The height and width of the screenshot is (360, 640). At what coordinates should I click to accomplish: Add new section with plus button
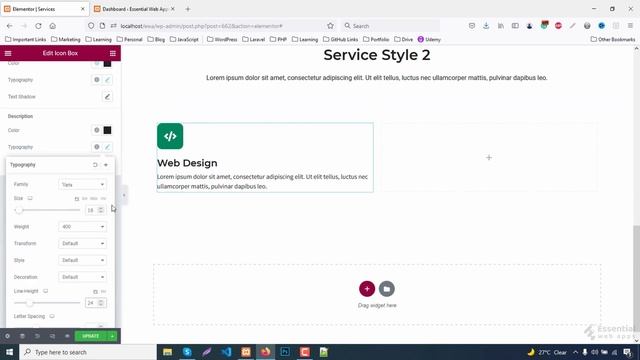click(367, 289)
